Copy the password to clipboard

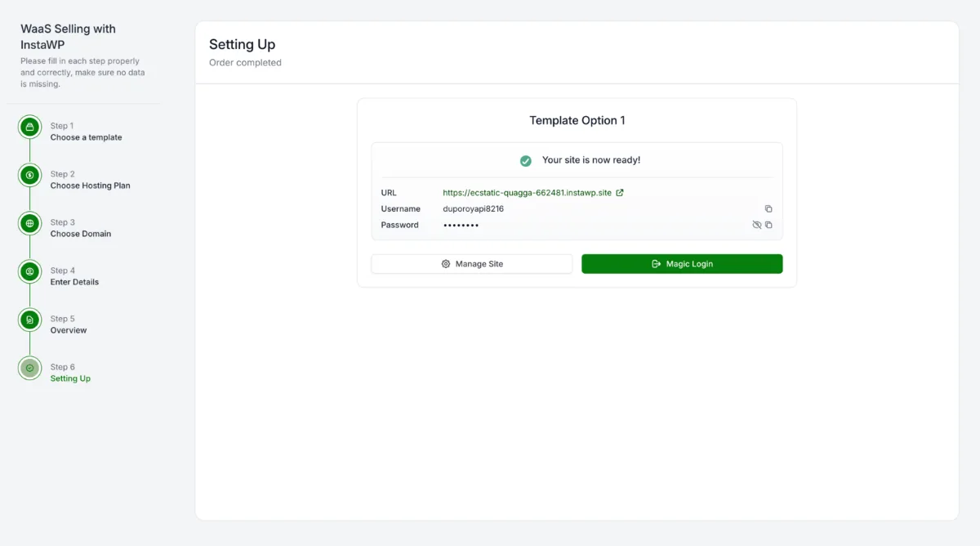(x=768, y=225)
